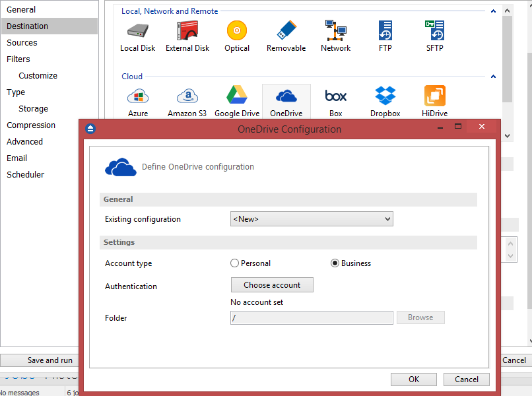Screen dimensions: 532x396
Task: Choose Azure cloud destination
Action: (138, 102)
